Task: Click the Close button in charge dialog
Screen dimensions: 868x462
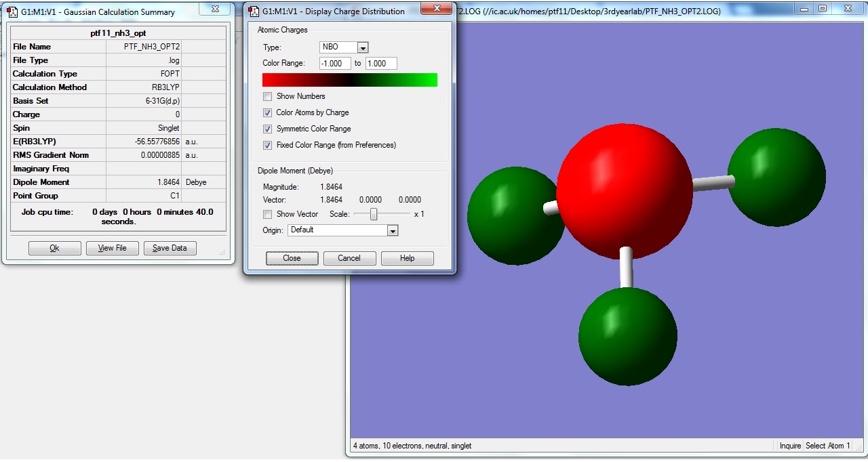Action: 292,258
